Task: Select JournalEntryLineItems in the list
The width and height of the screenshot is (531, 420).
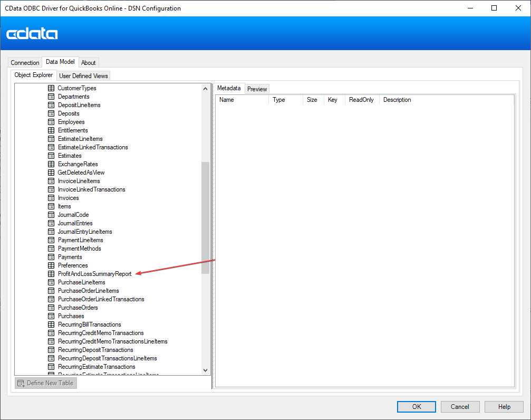Action: click(x=85, y=232)
